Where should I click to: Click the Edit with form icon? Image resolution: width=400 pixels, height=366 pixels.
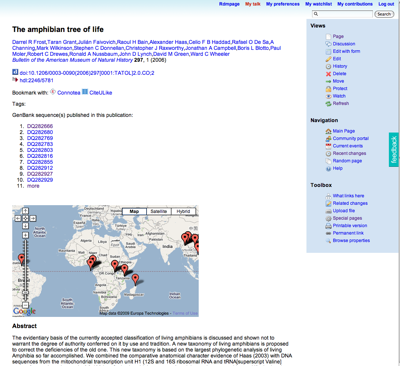[328, 51]
